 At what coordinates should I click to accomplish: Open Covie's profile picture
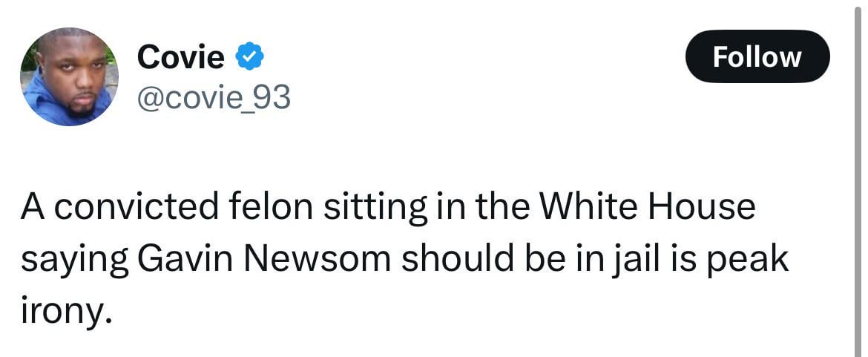tap(69, 77)
